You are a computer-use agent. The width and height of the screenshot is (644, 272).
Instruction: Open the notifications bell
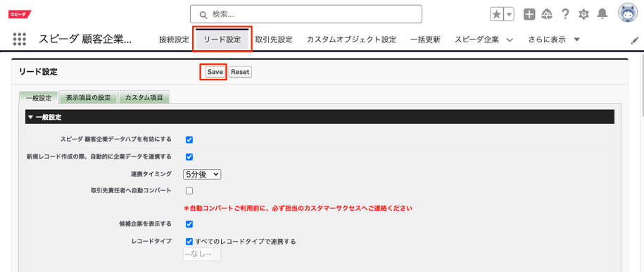[x=602, y=14]
